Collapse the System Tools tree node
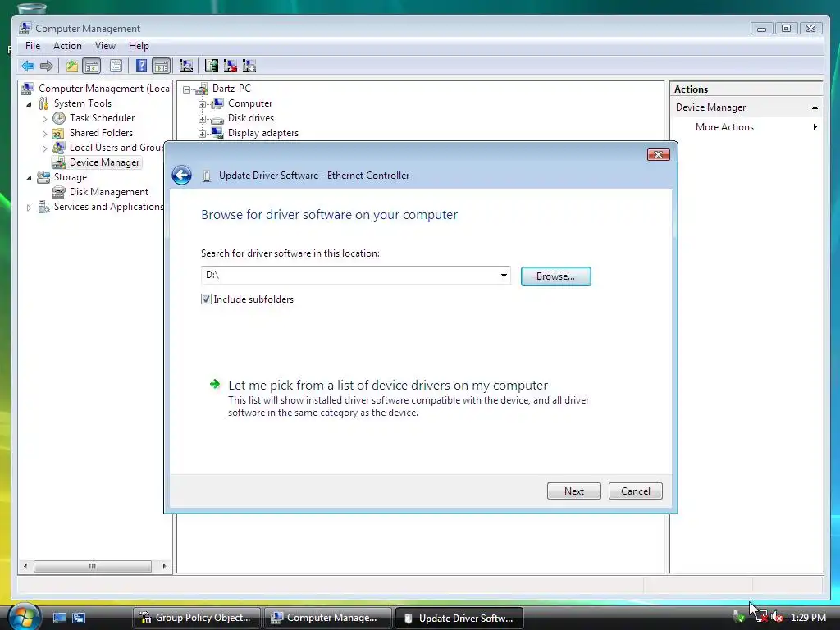Viewport: 840px width, 630px height. pos(29,104)
